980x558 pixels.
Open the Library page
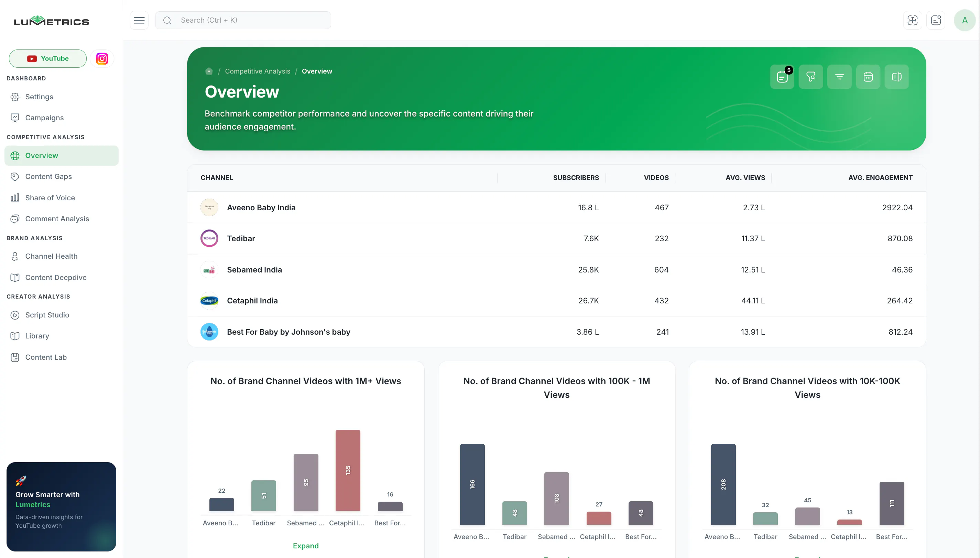coord(61,336)
